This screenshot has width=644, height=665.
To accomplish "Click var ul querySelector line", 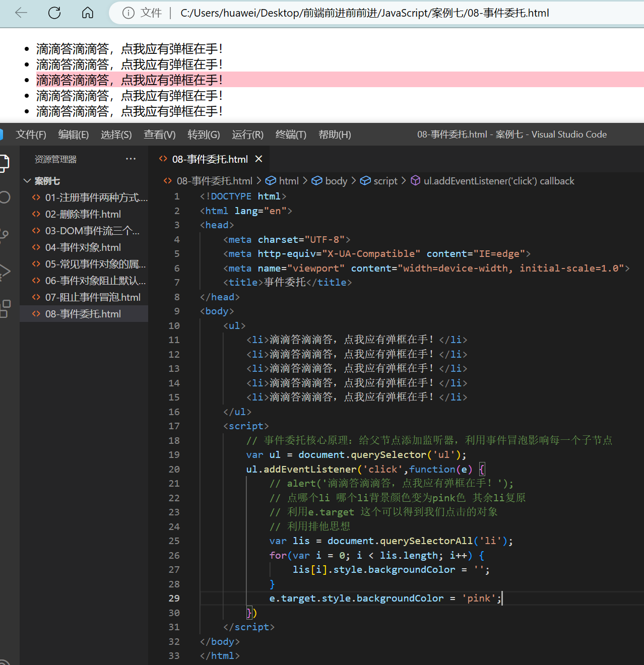I will (356, 454).
